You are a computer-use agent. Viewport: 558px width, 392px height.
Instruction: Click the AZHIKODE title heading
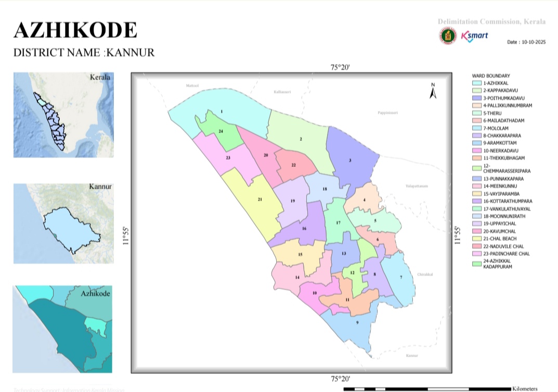(x=75, y=30)
